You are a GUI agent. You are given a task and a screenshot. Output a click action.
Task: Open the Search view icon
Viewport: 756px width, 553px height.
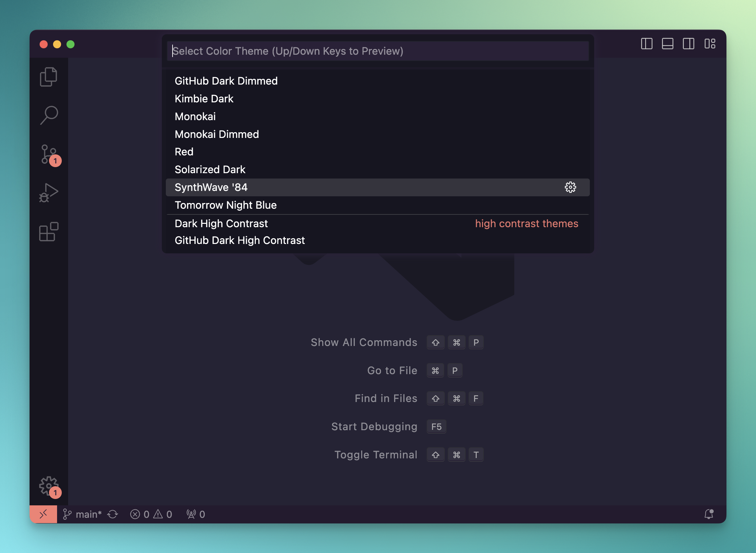tap(49, 115)
